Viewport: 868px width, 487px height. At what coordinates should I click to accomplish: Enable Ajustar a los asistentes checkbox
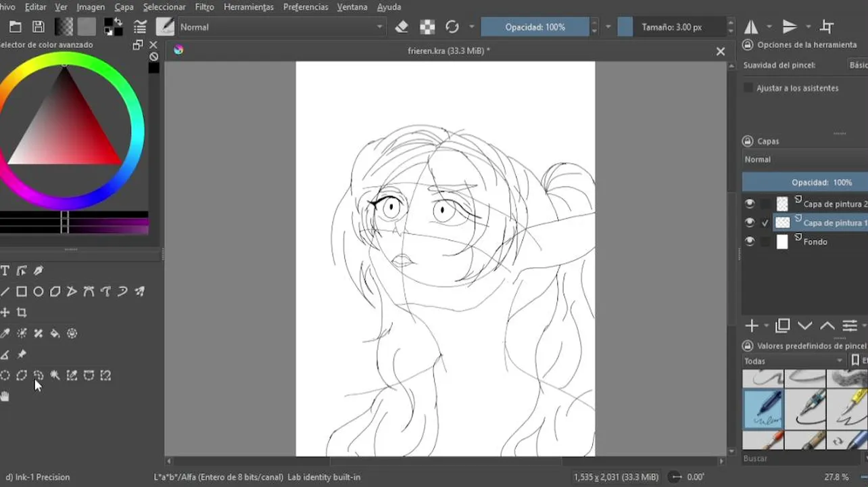click(748, 88)
